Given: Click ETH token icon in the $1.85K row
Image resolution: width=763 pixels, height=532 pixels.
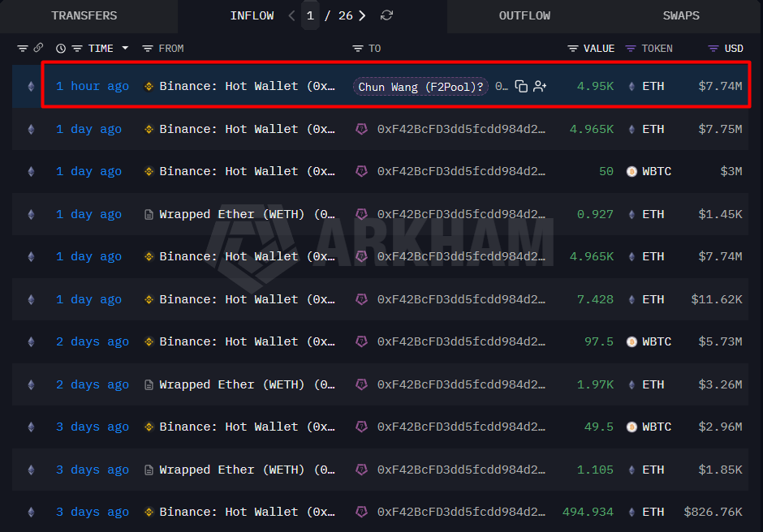Looking at the screenshot, I should (632, 470).
